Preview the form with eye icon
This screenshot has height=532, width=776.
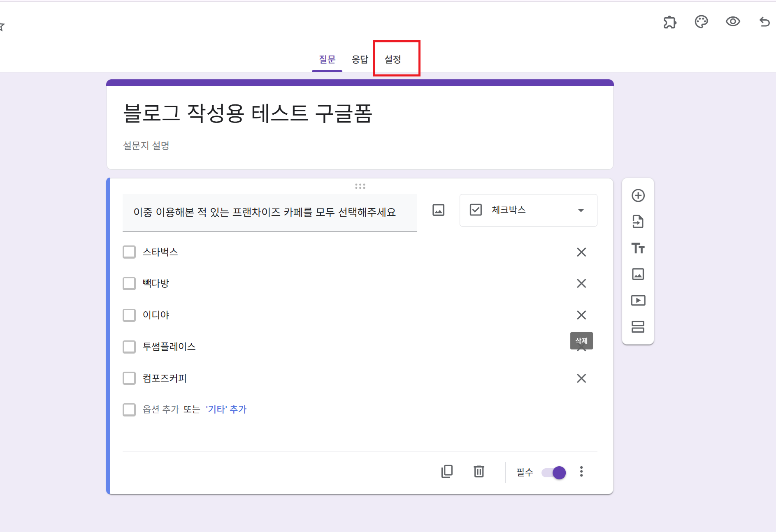pyautogui.click(x=733, y=21)
